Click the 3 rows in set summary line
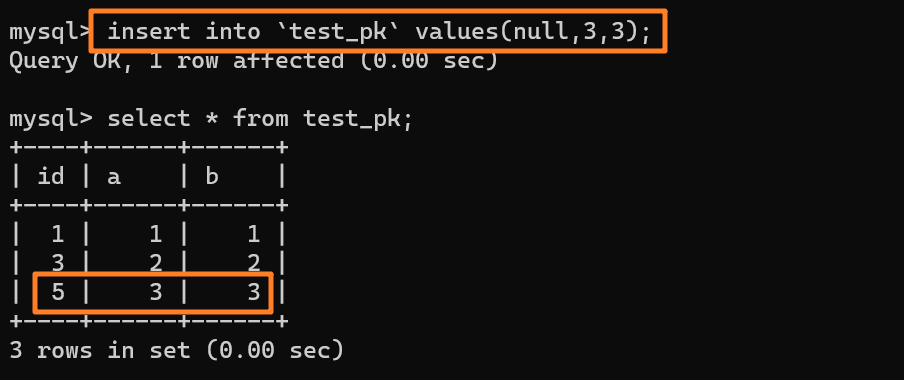This screenshot has height=380, width=904. (176, 350)
